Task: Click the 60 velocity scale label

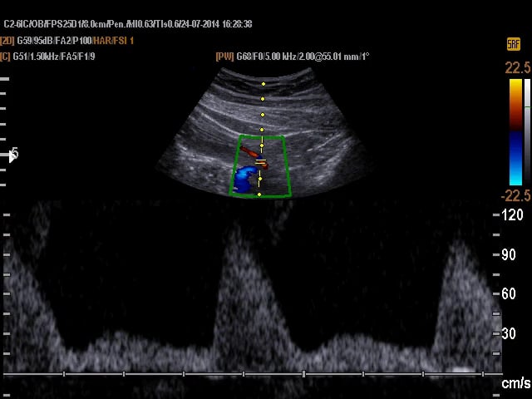Action: (509, 293)
